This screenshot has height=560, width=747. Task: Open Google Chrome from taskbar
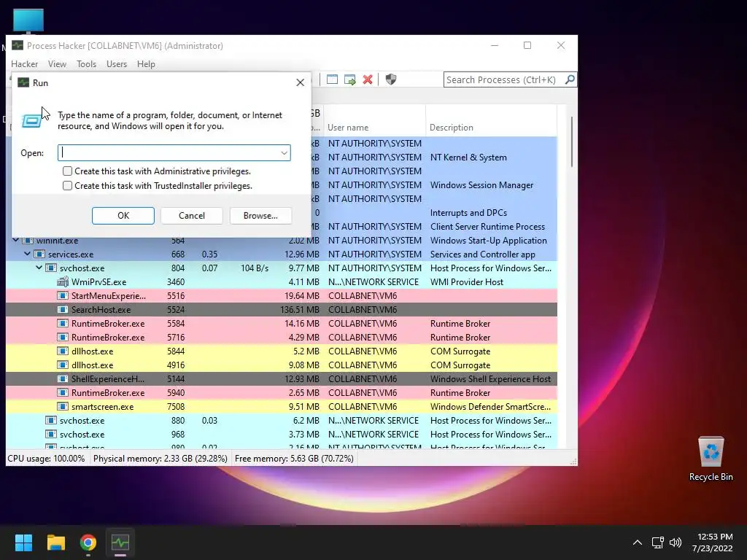pos(88,542)
